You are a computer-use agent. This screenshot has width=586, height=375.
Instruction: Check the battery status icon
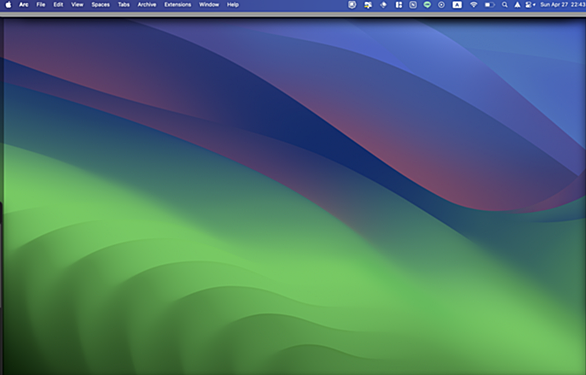pyautogui.click(x=489, y=5)
